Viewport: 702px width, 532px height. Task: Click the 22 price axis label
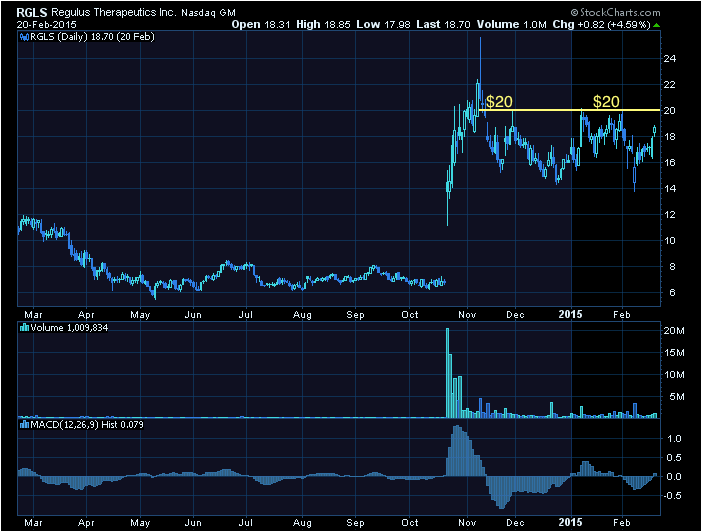670,85
